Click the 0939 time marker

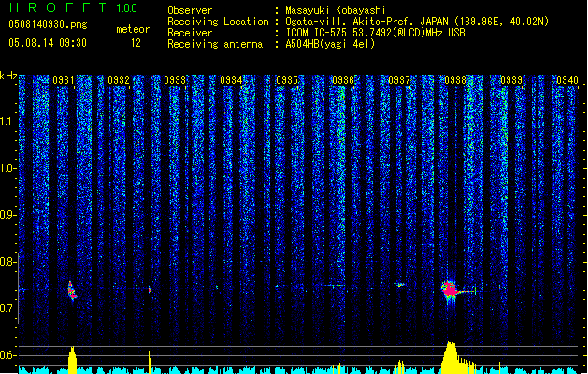tap(511, 79)
